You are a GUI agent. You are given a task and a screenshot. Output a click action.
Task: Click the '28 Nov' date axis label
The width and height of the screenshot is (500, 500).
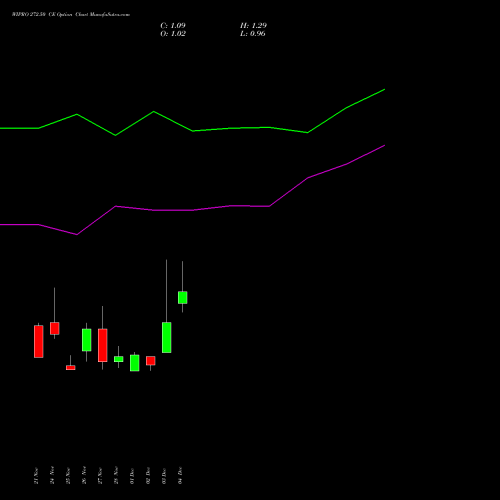(116, 476)
